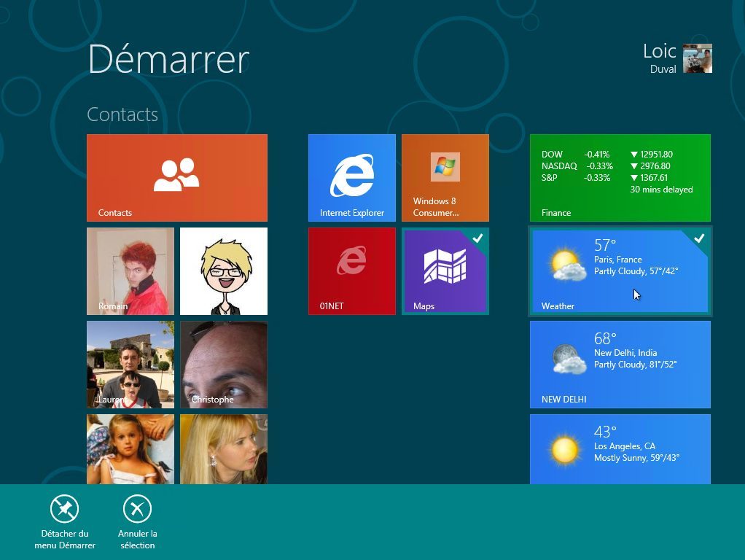Open Romain's contact photo tile
The height and width of the screenshot is (560, 745).
coord(130,271)
